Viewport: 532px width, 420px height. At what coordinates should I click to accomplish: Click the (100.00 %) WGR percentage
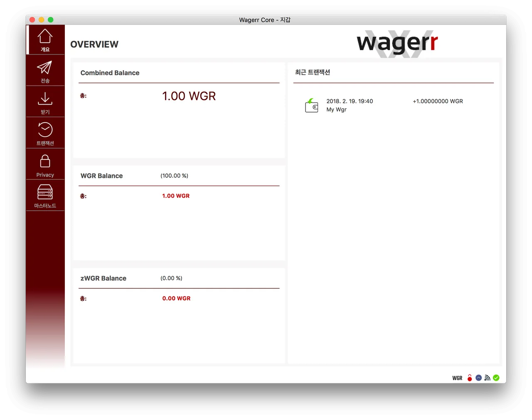[x=174, y=176]
